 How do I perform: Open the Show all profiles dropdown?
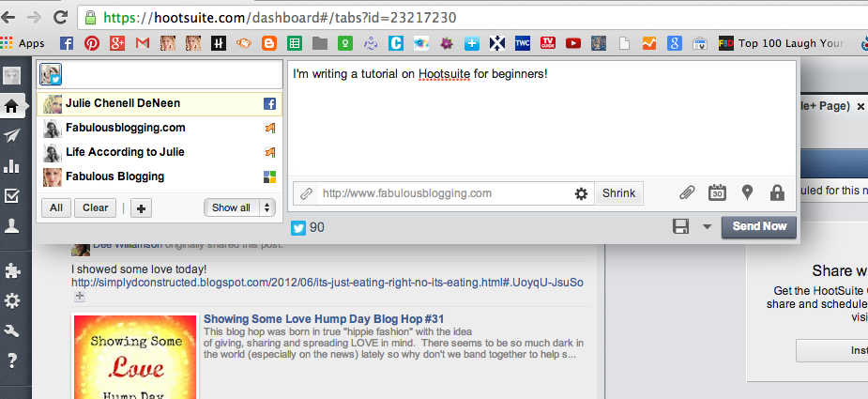[239, 207]
